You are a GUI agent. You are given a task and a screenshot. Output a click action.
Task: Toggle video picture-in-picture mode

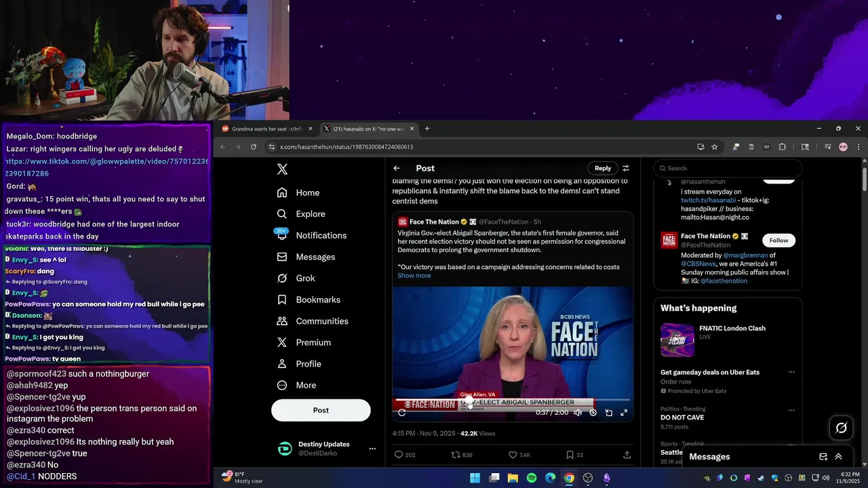pos(608,412)
